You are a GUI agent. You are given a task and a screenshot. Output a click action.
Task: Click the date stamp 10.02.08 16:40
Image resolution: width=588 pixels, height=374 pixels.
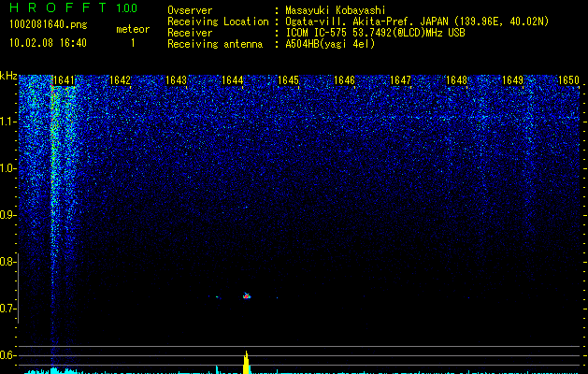click(46, 43)
